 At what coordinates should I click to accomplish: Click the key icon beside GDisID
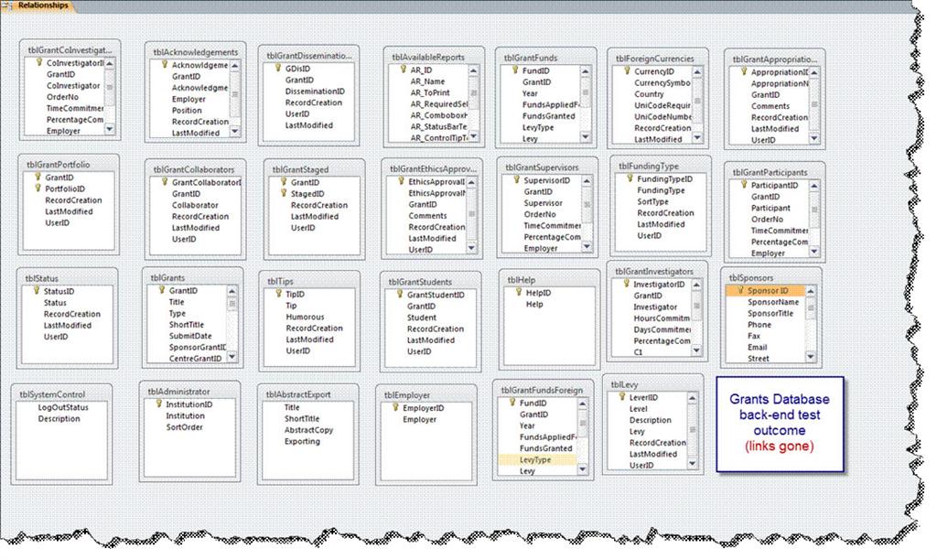tap(278, 68)
